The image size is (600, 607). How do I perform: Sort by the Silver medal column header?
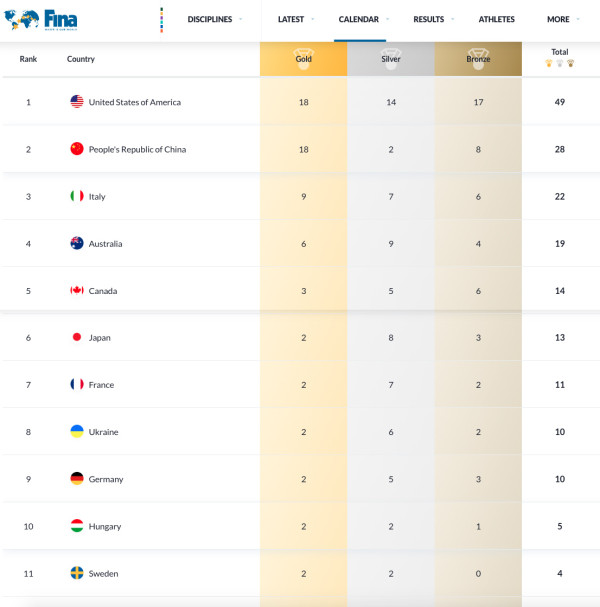[391, 59]
